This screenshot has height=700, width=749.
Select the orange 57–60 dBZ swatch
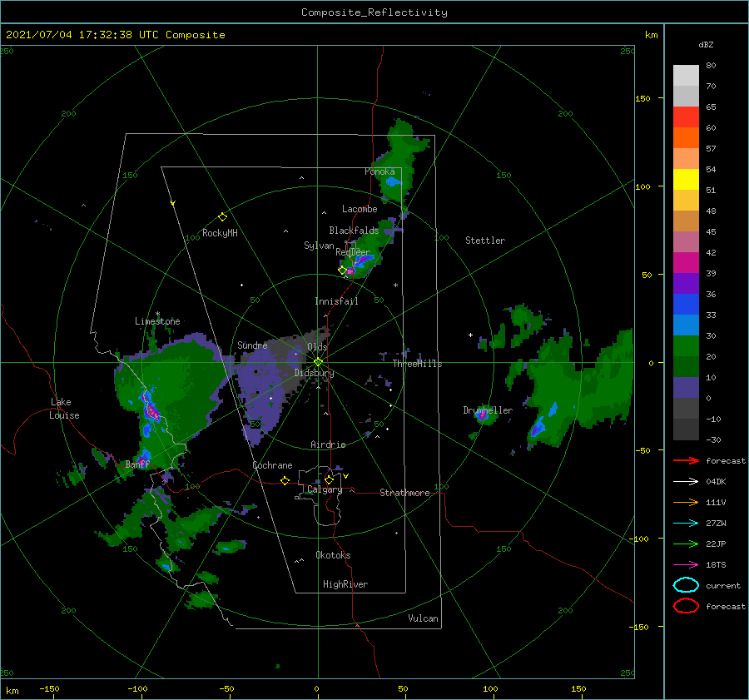click(x=686, y=138)
